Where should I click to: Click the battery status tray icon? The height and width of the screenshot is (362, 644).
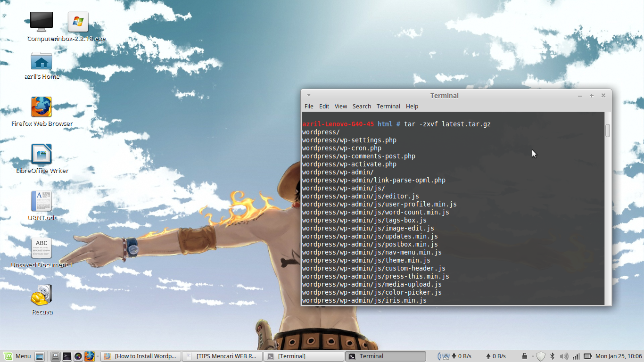pos(588,356)
